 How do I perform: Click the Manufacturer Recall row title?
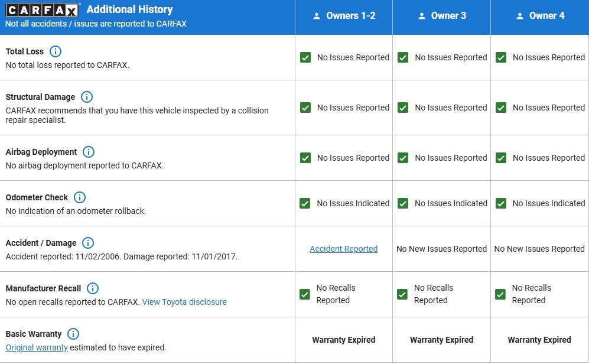[x=43, y=288]
